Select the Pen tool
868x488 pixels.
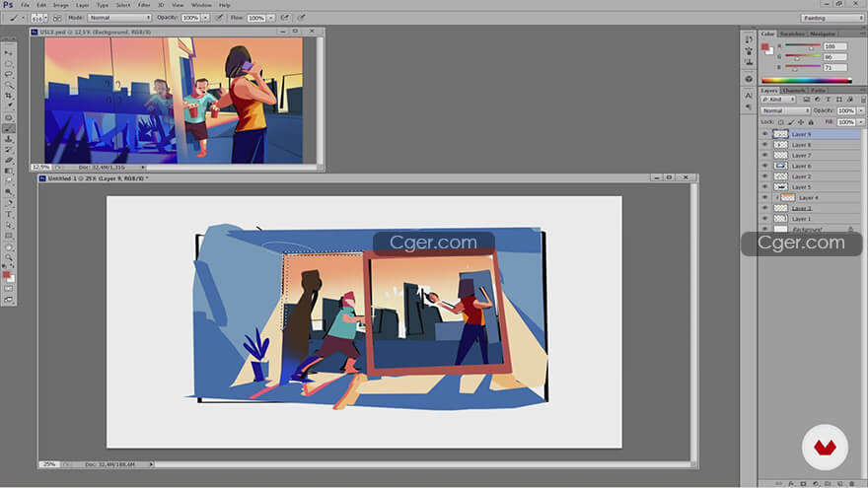[x=8, y=203]
